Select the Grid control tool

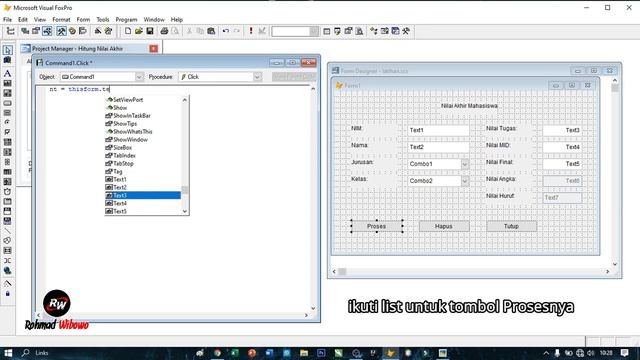click(x=7, y=172)
